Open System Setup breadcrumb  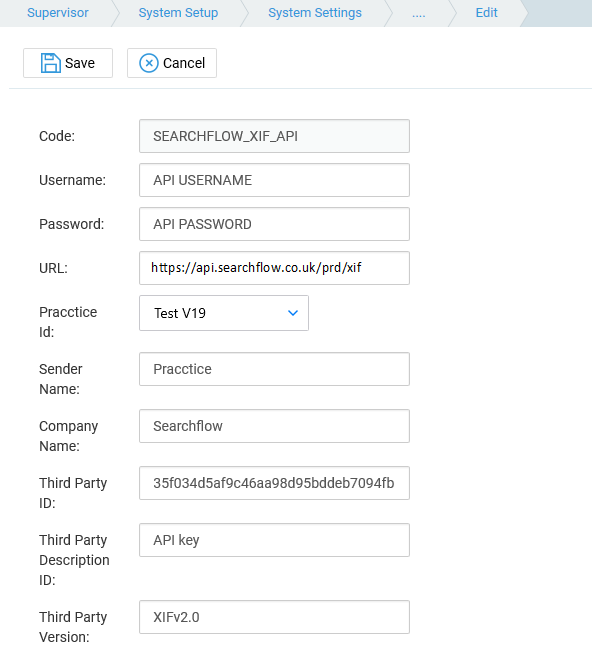click(178, 13)
